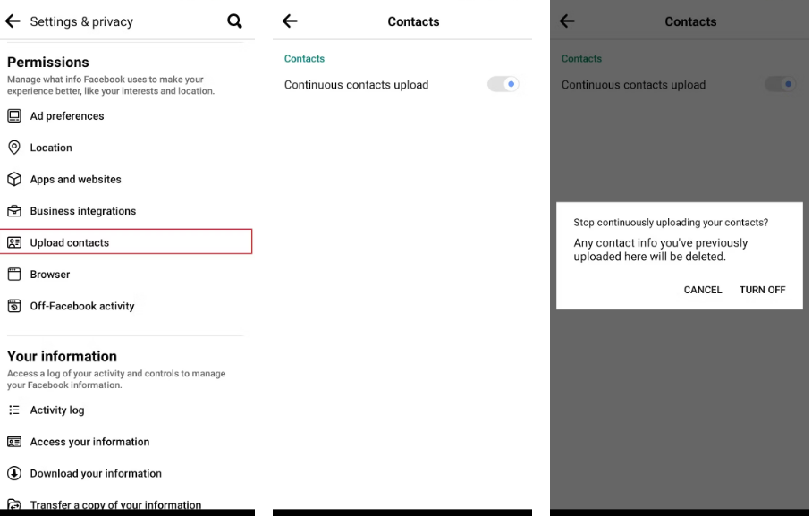This screenshot has height=516, width=812.
Task: Tap back arrow on dimmed Contacts screen
Action: click(x=567, y=21)
